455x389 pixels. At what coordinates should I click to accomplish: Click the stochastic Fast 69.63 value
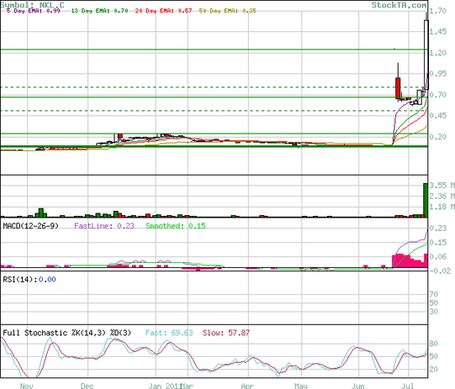[x=169, y=333]
